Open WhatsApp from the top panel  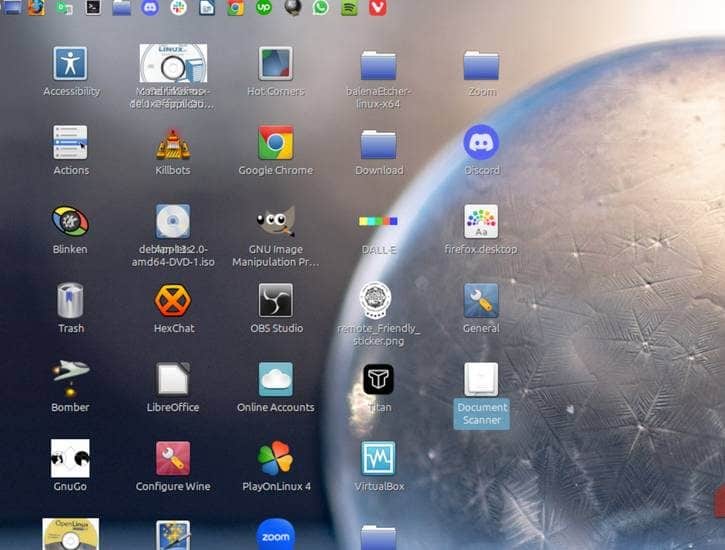321,7
